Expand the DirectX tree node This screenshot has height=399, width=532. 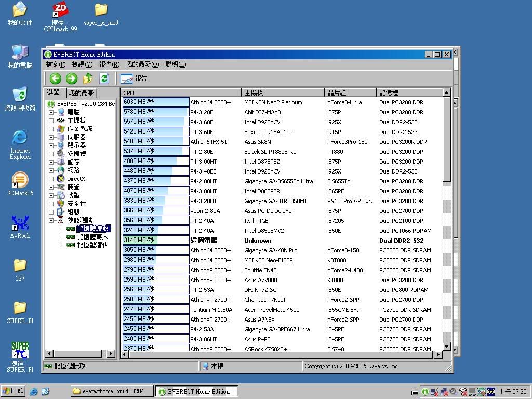point(51,179)
